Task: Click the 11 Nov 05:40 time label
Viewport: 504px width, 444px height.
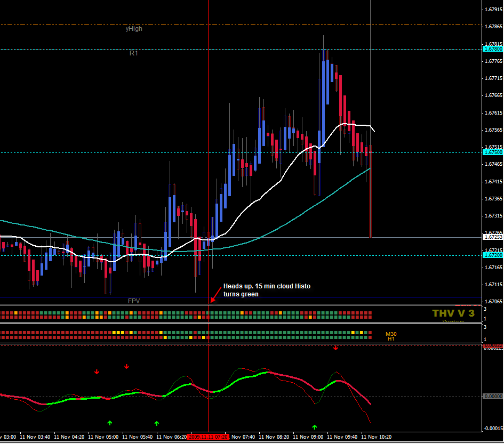Action: 138,437
